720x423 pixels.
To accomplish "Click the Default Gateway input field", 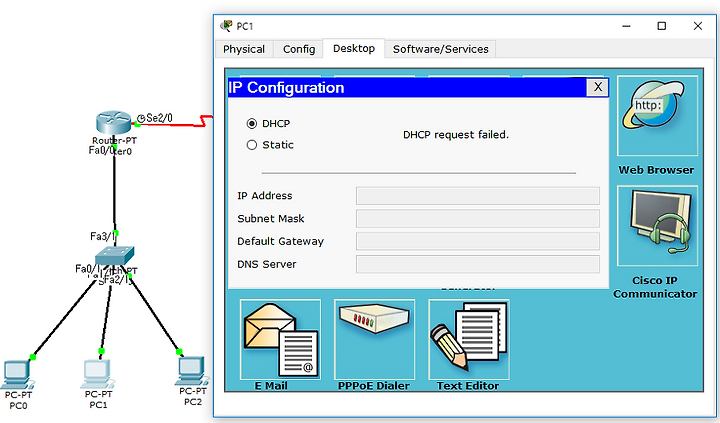I will point(478,241).
